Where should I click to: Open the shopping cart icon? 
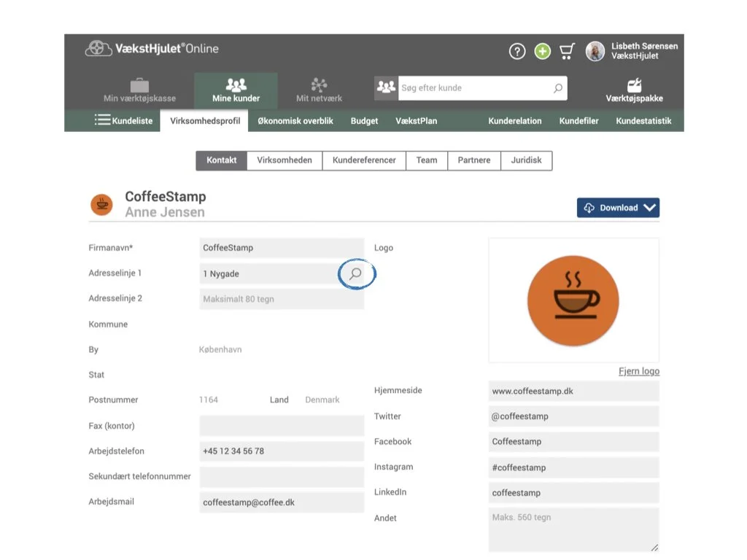[567, 51]
